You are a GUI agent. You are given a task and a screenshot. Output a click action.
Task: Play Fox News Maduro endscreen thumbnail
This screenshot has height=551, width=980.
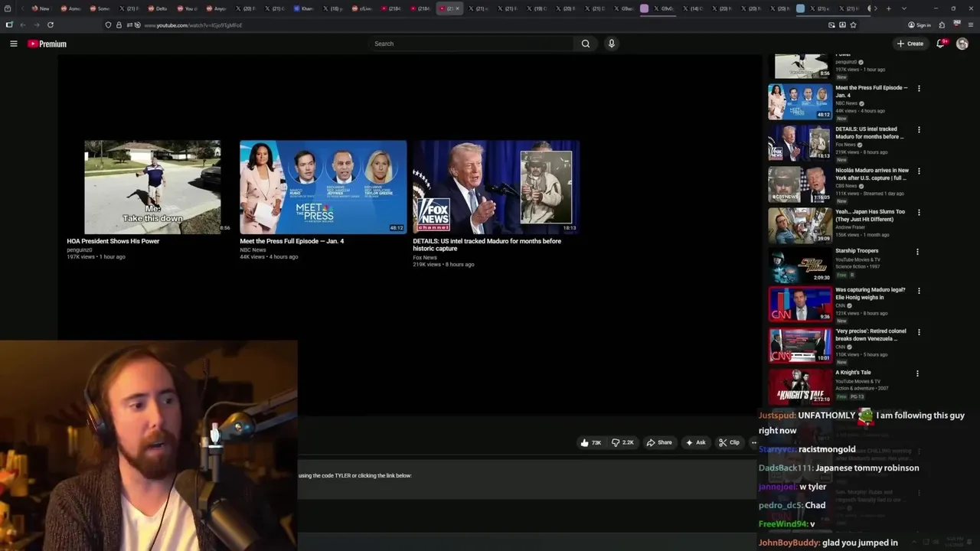point(496,187)
